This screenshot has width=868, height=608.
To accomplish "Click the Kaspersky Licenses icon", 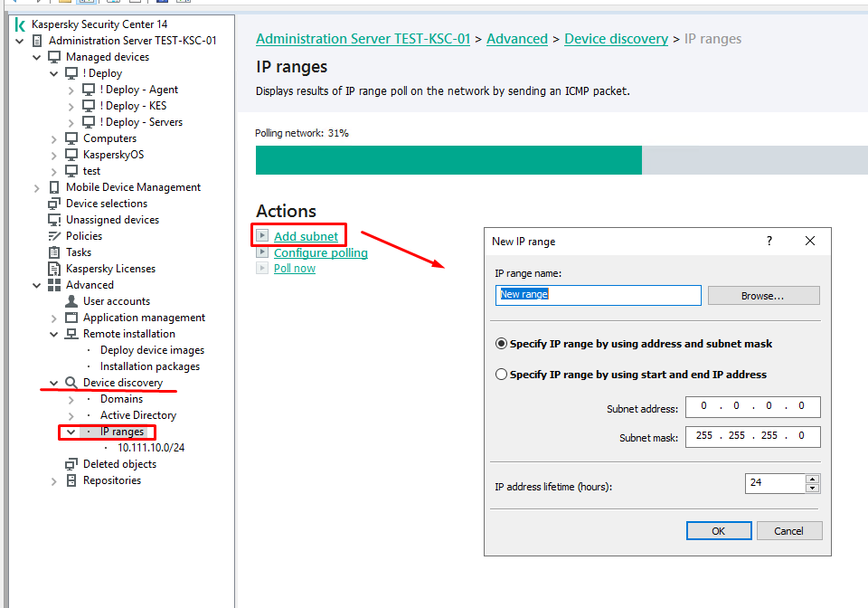I will point(54,269).
